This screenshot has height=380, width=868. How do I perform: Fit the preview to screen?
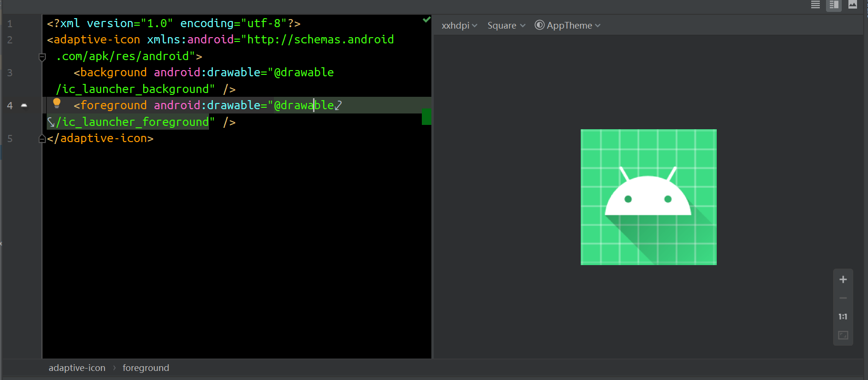843,335
